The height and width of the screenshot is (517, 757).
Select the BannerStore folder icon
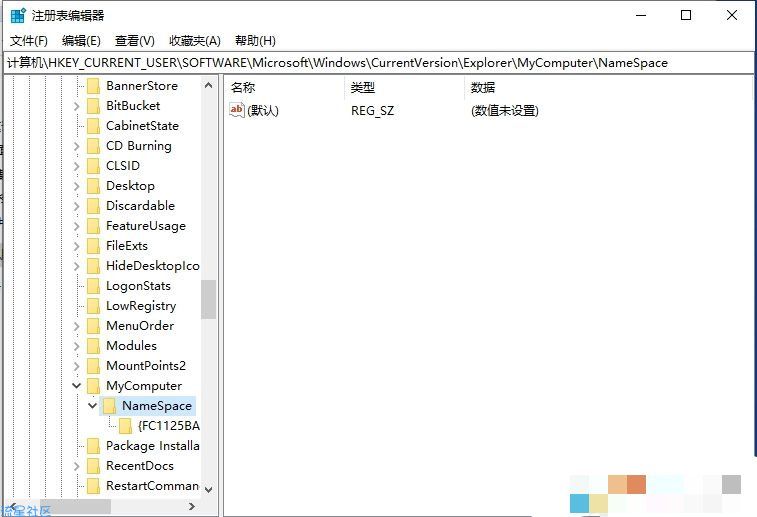(x=93, y=86)
